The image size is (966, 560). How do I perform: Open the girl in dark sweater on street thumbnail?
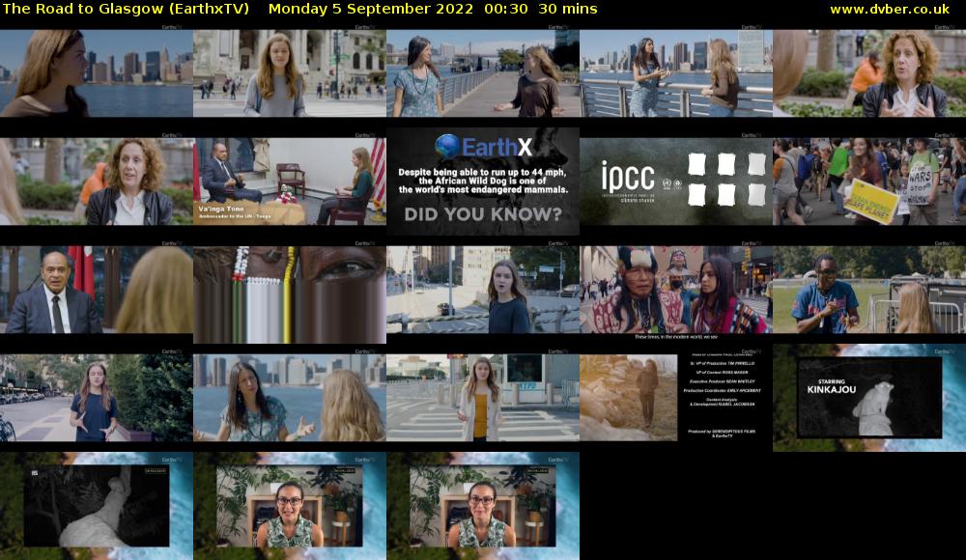(x=483, y=290)
